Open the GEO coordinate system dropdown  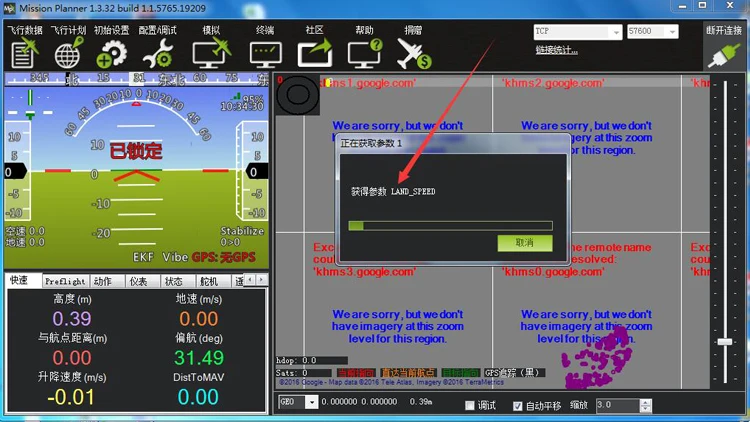click(x=311, y=402)
